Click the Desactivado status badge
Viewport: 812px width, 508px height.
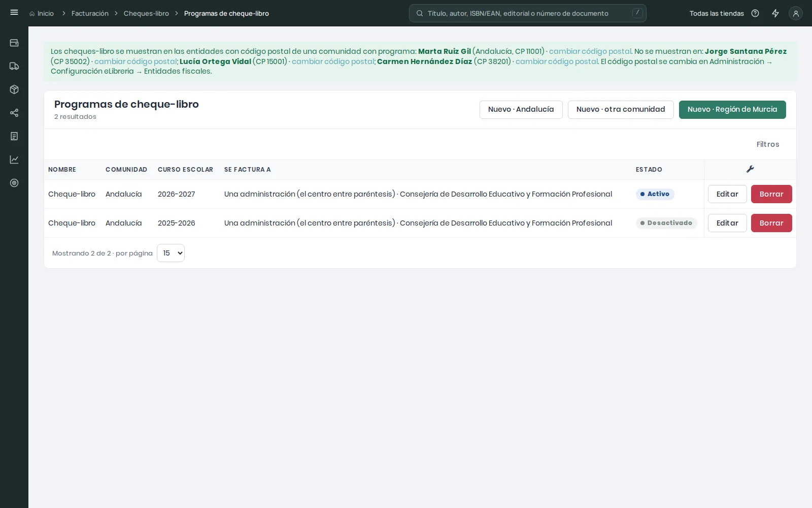tap(666, 223)
